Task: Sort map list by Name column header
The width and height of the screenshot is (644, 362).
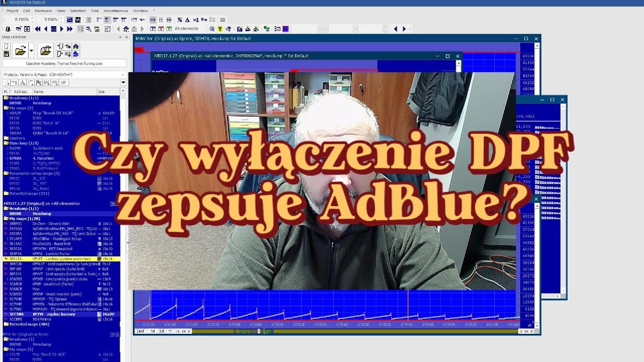Action: click(65, 92)
